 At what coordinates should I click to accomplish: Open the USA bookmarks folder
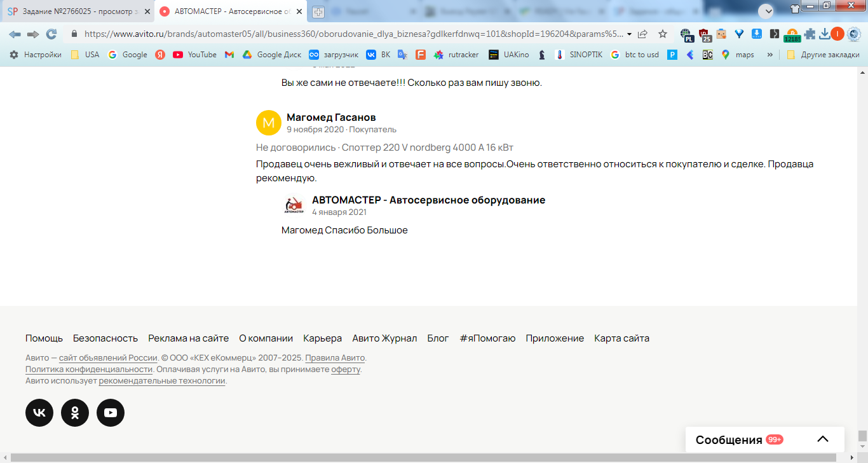pyautogui.click(x=85, y=55)
